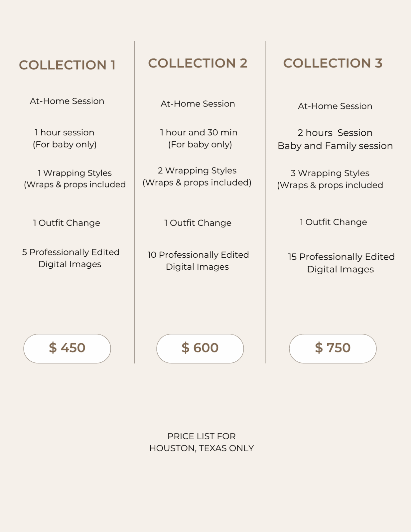Click "2 hours Session" text in Collection 3
Viewport: 411px width, 532px height.
335,133
